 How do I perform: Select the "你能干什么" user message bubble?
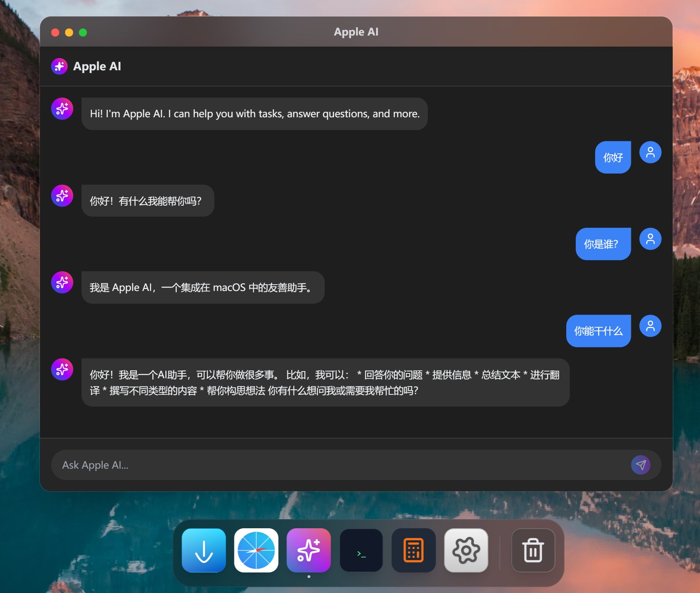(598, 331)
